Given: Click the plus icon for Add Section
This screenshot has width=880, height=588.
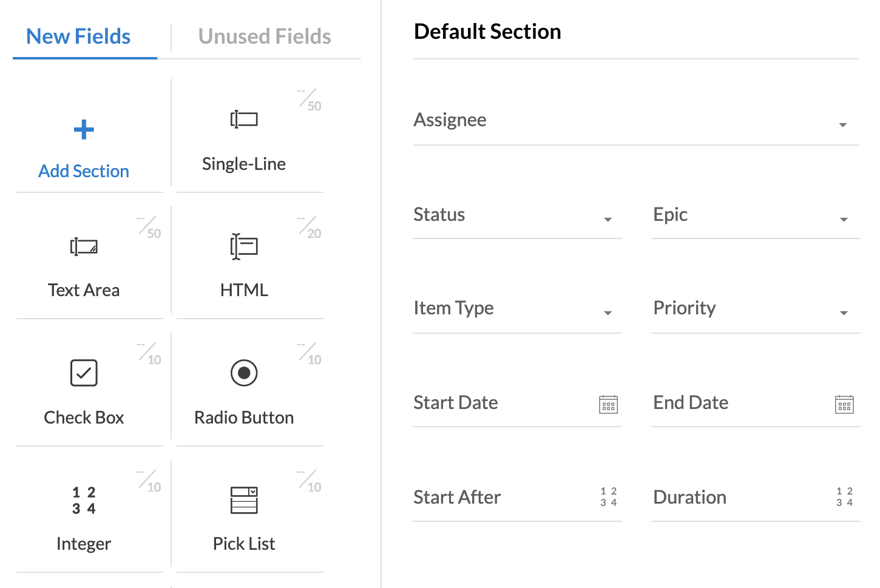Looking at the screenshot, I should pos(84,129).
